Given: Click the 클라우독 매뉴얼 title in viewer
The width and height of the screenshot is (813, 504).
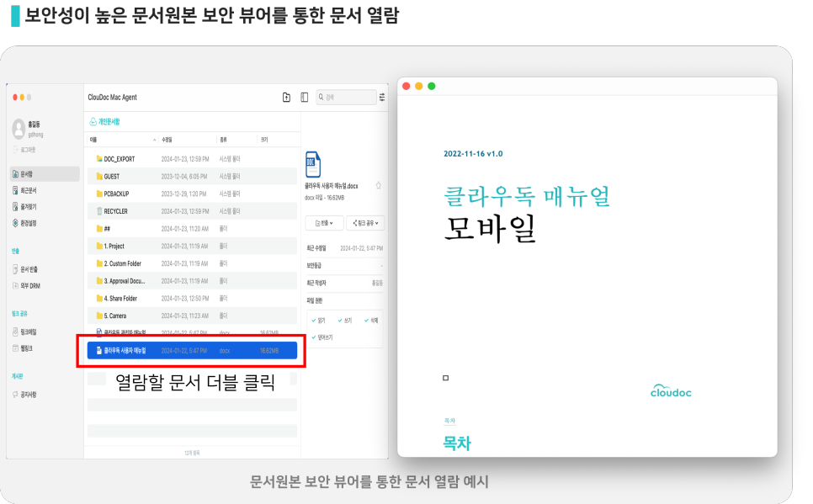Looking at the screenshot, I should (x=527, y=196).
